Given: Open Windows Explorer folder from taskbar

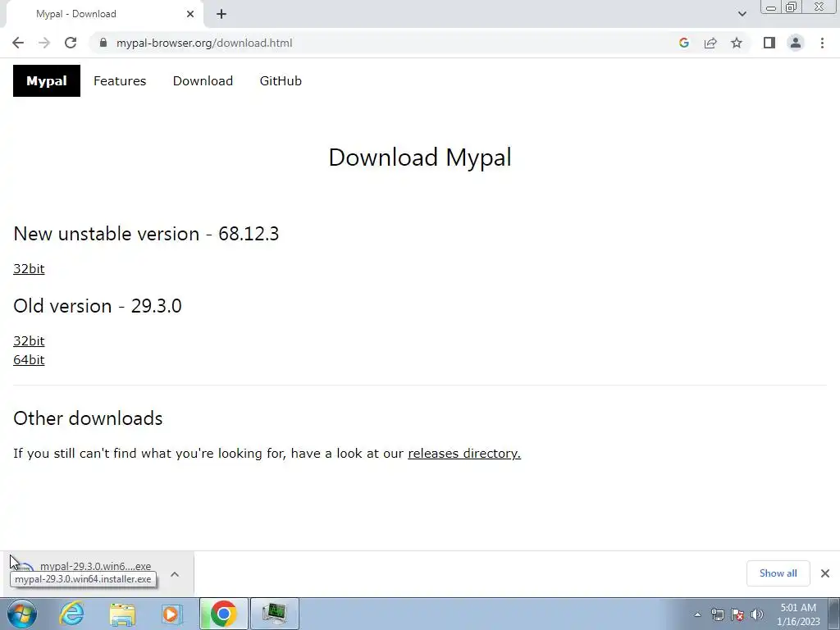Looking at the screenshot, I should point(123,614).
